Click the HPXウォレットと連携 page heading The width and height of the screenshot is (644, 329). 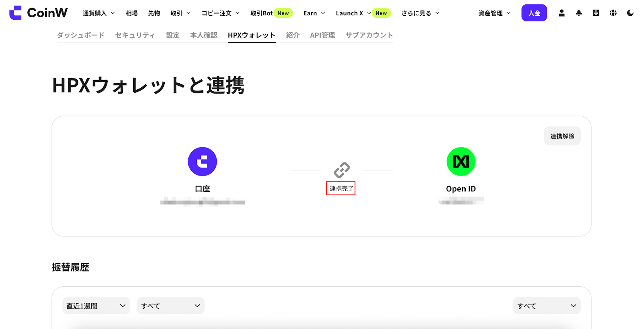pos(149,85)
